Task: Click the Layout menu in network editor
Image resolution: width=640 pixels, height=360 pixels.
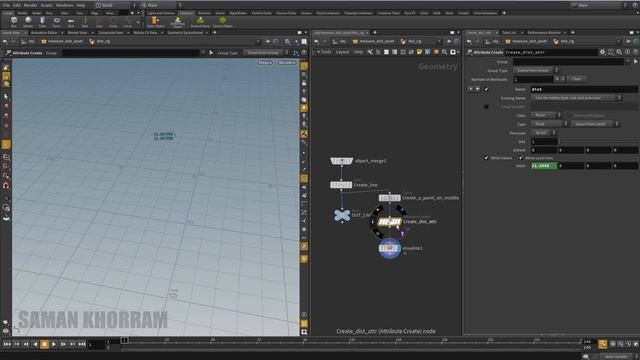Action: 342,52
